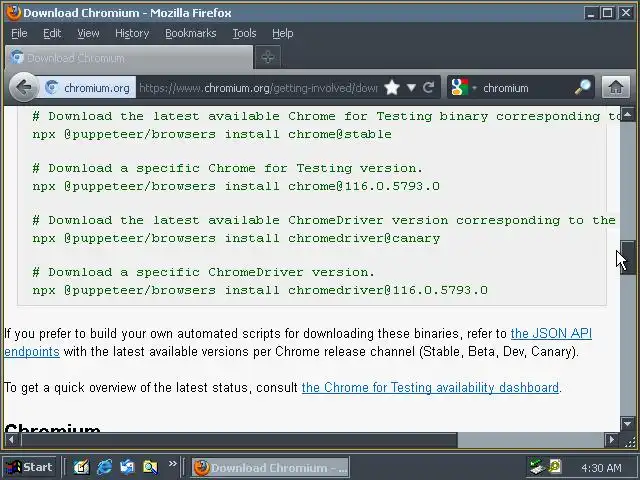Image resolution: width=640 pixels, height=480 pixels.
Task: Open the Tools menu
Action: 244,33
